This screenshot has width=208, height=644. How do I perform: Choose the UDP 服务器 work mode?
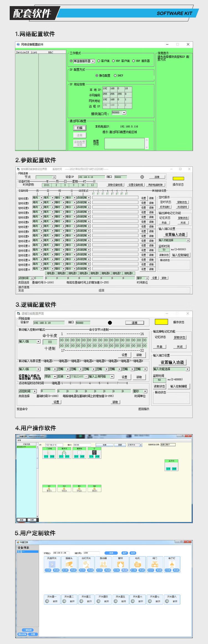134,61
